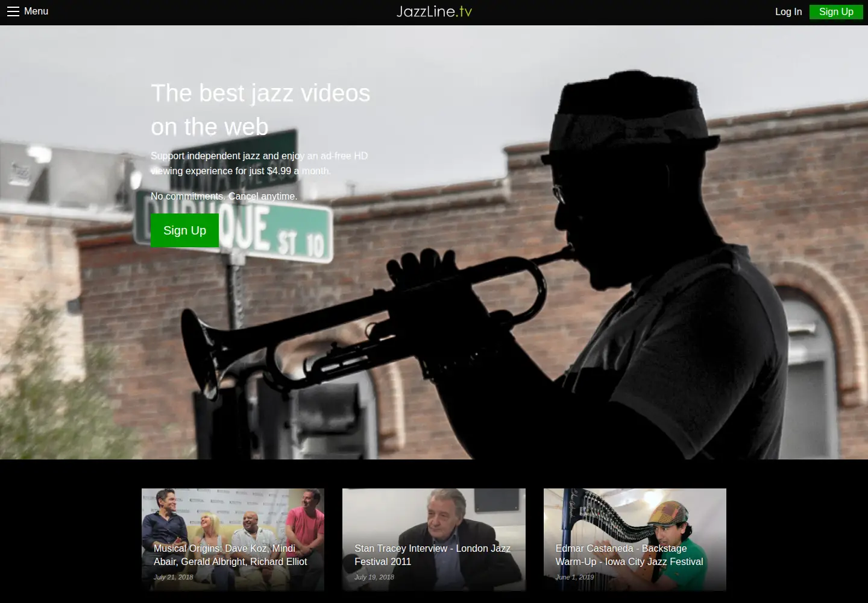868x603 pixels.
Task: Click the JazzLine.tv logo
Action: (434, 11)
